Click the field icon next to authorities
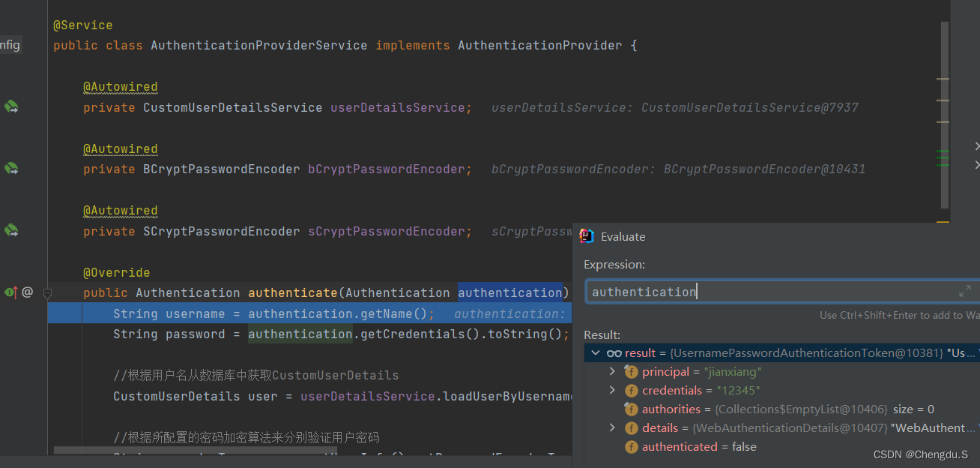Viewport: 980px width, 468px height. point(631,409)
